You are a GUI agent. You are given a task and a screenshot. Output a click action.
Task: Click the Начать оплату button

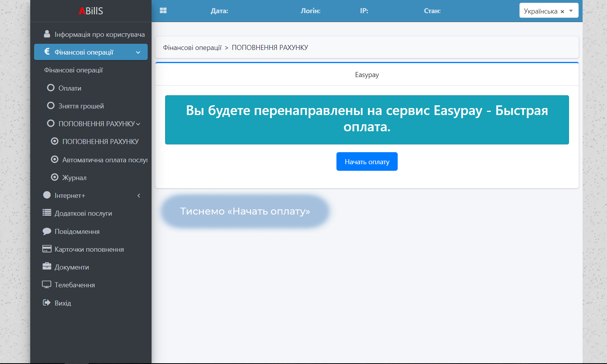coord(367,161)
